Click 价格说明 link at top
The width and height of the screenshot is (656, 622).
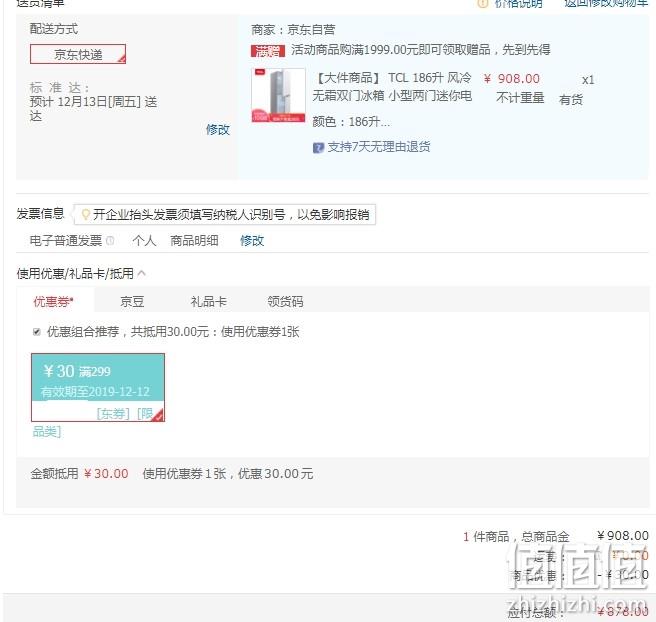[518, 3]
